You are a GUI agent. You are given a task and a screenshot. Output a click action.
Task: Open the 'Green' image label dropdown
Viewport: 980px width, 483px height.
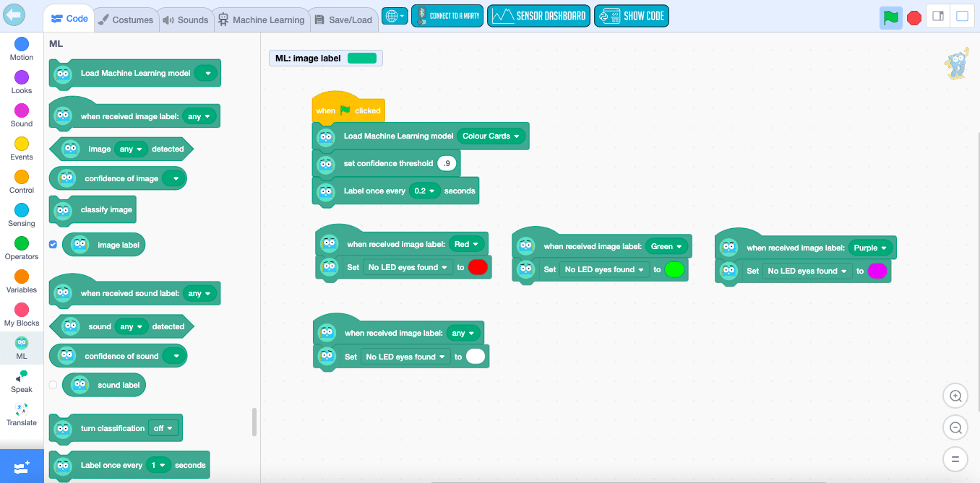pyautogui.click(x=666, y=246)
